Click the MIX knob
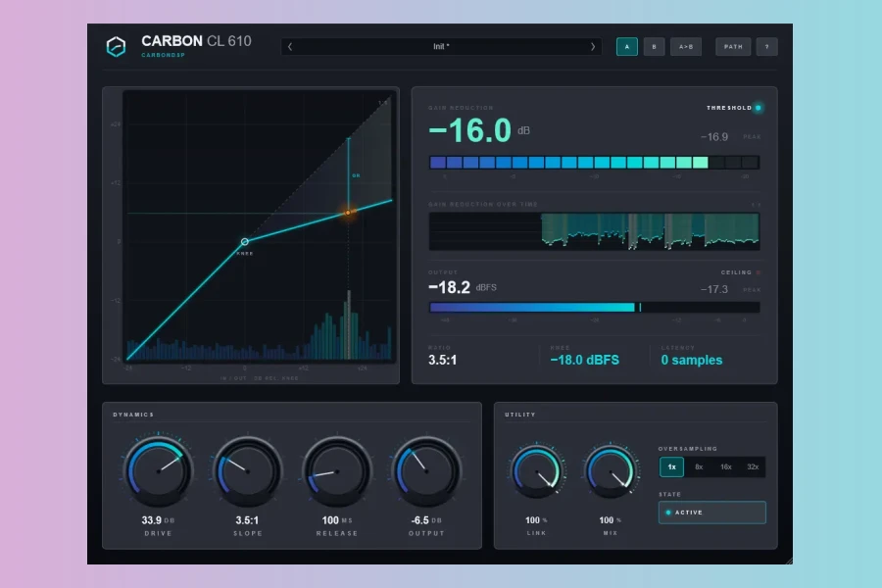 tap(611, 471)
